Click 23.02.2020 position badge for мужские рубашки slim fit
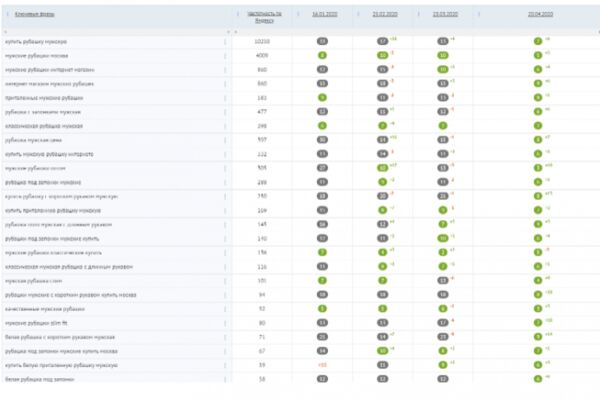 (x=383, y=323)
